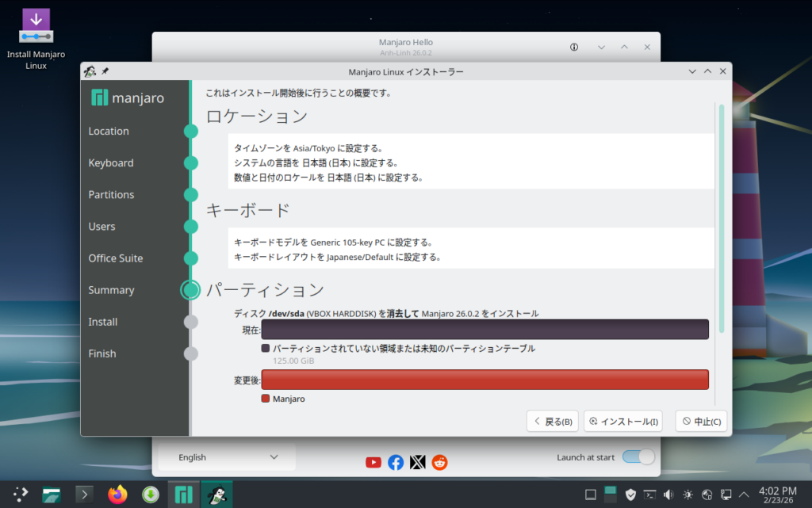Open the About info icon in Manjaro Hello
Image resolution: width=812 pixels, height=508 pixels.
574,48
